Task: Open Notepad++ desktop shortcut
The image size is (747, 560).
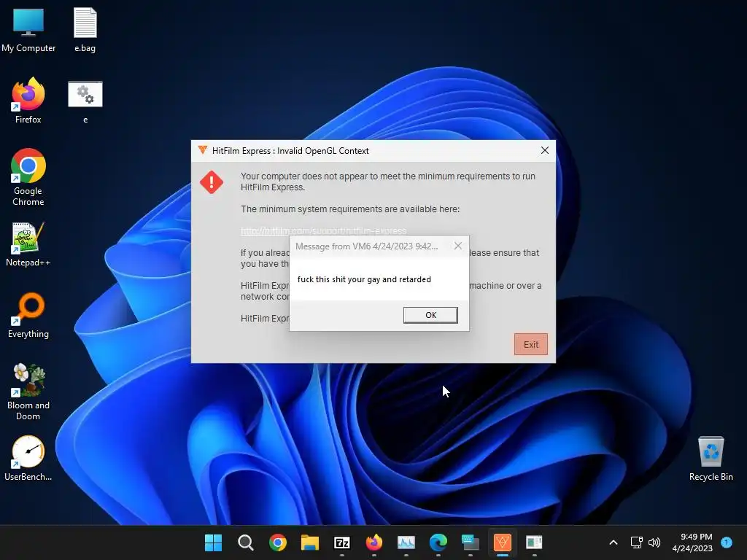Action: 28,244
